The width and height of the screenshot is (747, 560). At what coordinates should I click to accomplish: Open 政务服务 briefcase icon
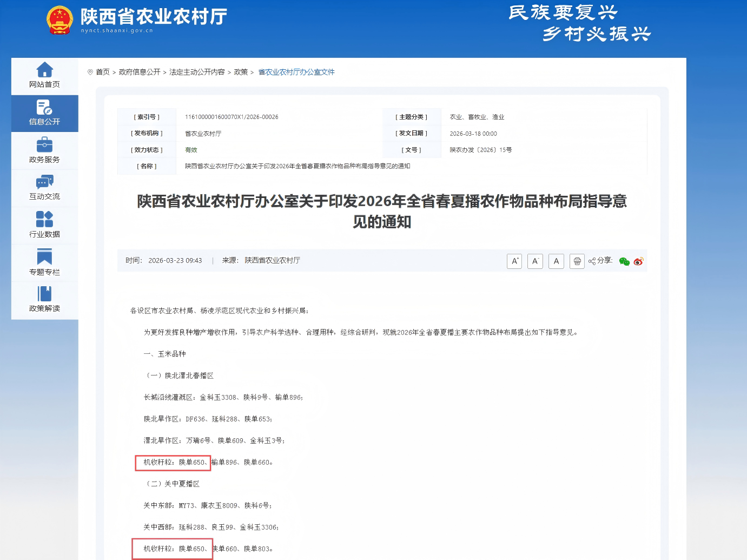pos(44,145)
